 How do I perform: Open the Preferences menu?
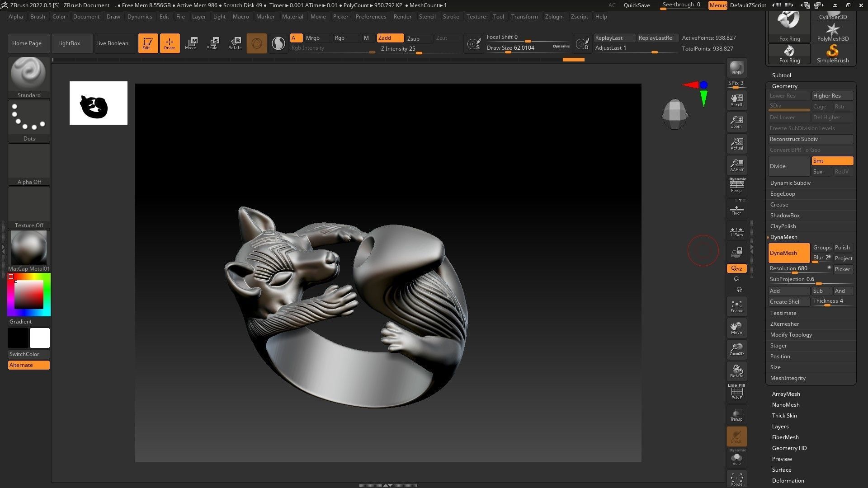(371, 17)
